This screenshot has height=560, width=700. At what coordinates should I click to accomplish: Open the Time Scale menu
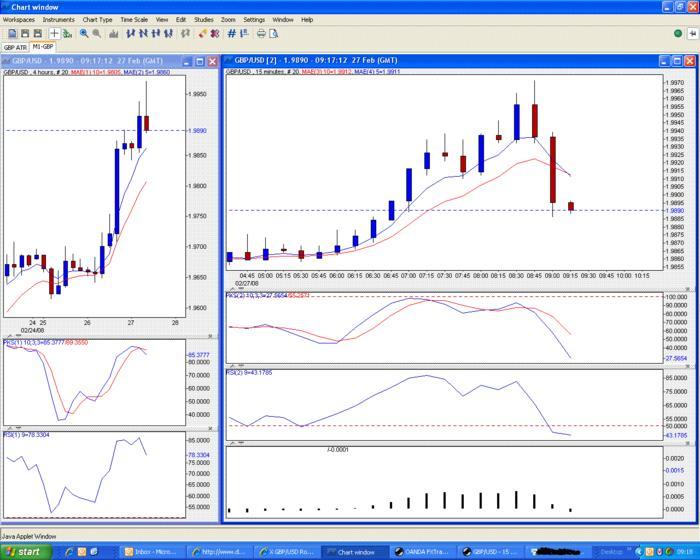coord(134,20)
